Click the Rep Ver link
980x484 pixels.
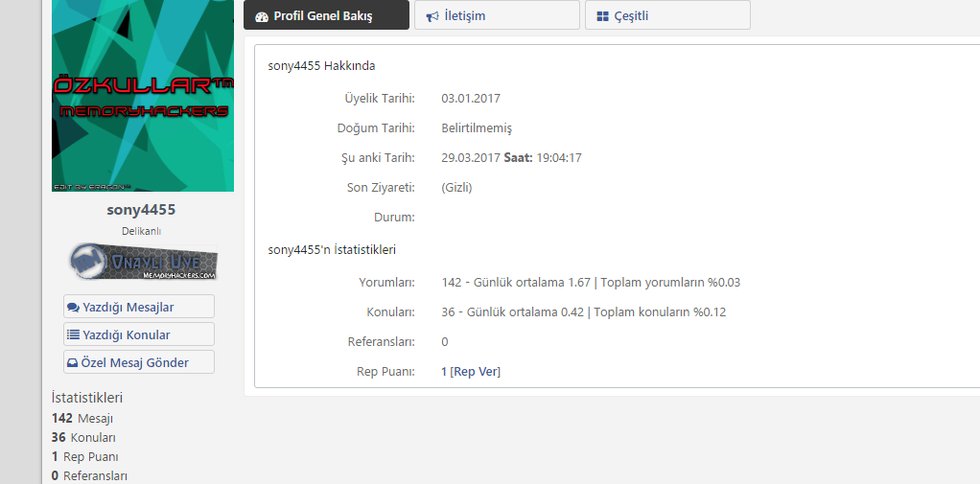(x=475, y=372)
